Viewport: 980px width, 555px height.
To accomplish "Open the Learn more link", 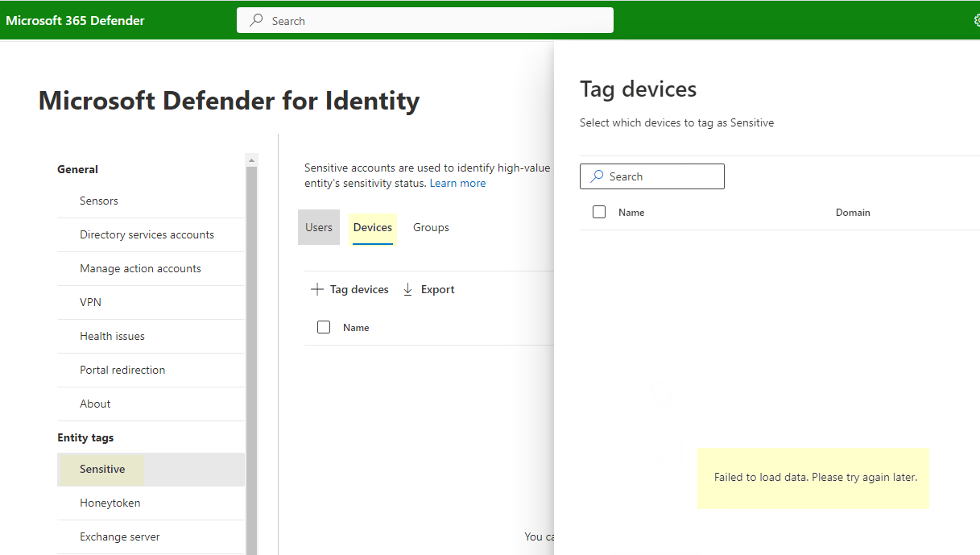I will [x=457, y=182].
